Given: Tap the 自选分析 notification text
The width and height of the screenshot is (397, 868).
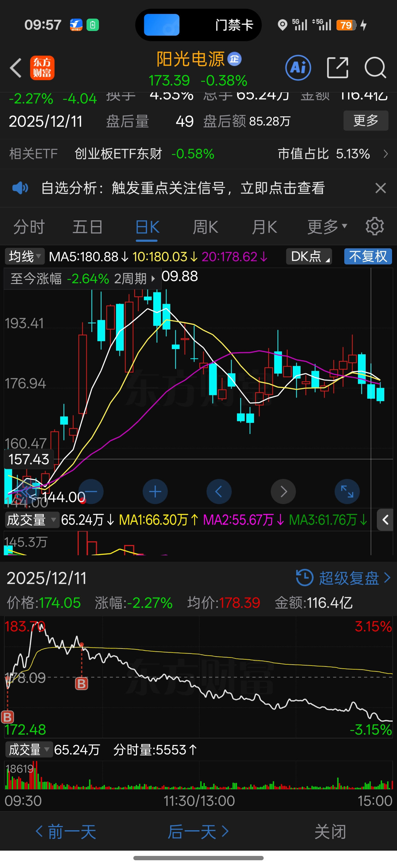Looking at the screenshot, I should (183, 188).
